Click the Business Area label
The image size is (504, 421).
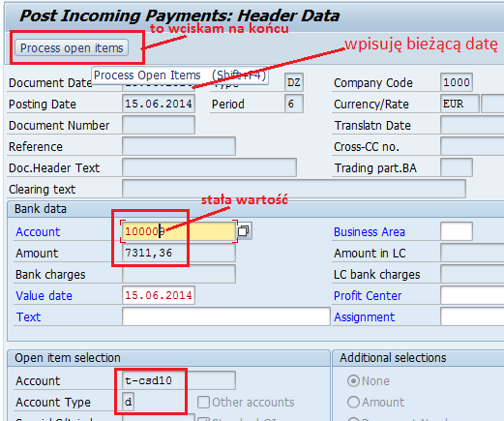pyautogui.click(x=370, y=231)
